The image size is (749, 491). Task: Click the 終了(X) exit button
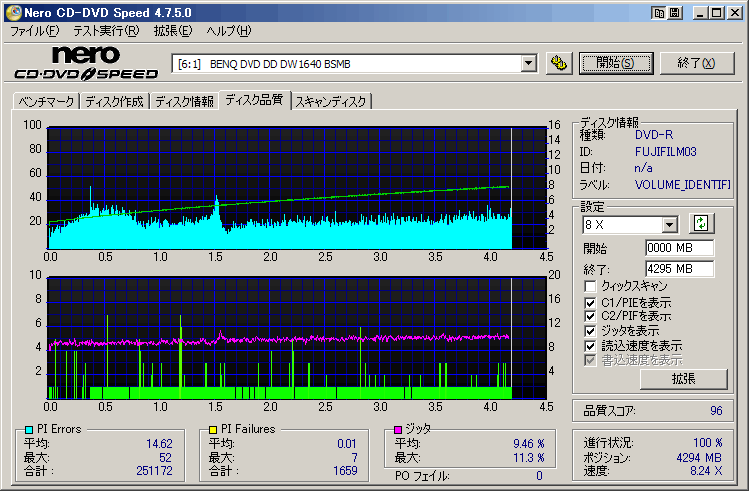696,63
